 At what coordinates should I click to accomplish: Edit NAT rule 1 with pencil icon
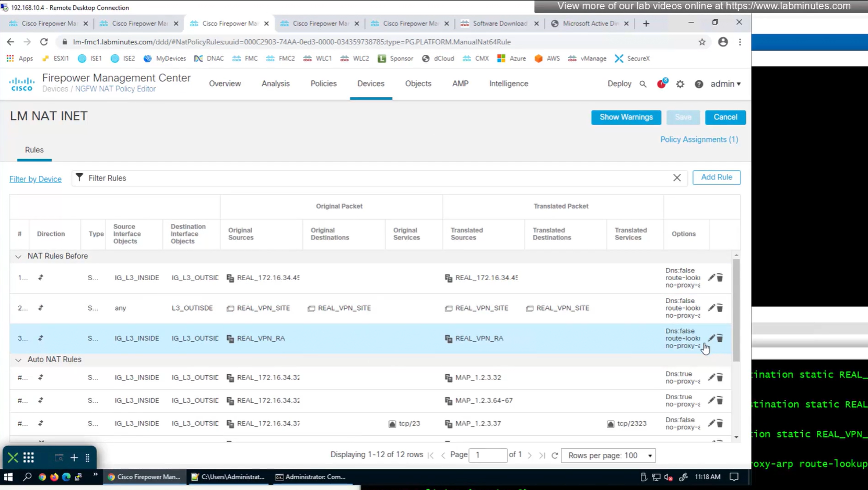tap(711, 278)
